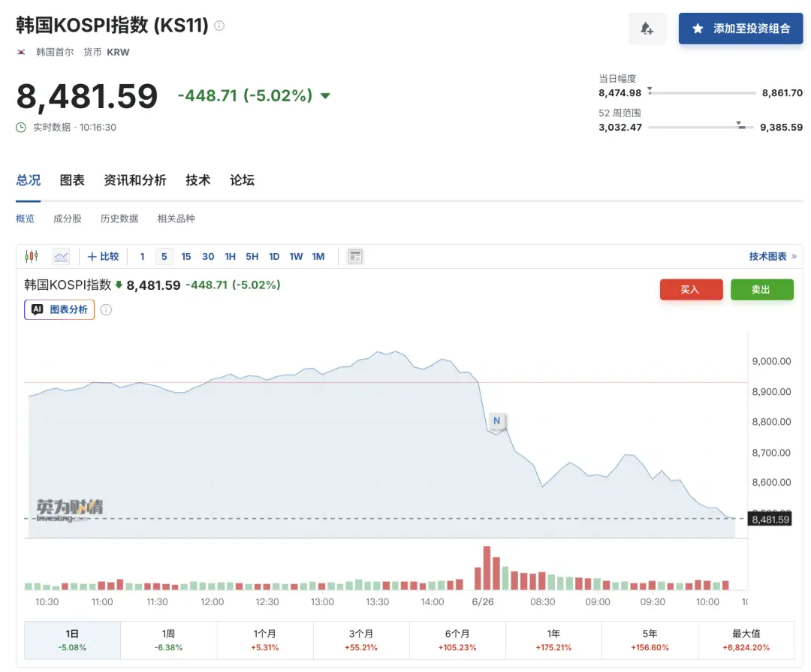Click the 52周范围 range slider marker
This screenshot has height=672, width=811.
tap(740, 125)
